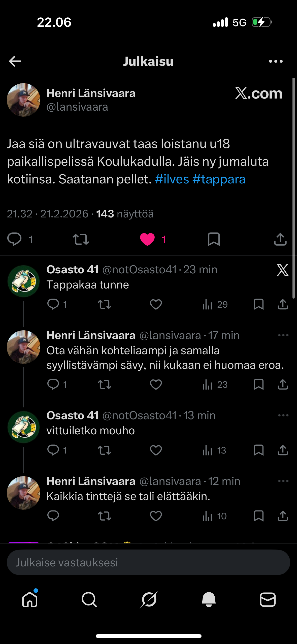Go back using the arrow icon
The height and width of the screenshot is (644, 297).
pyautogui.click(x=15, y=61)
